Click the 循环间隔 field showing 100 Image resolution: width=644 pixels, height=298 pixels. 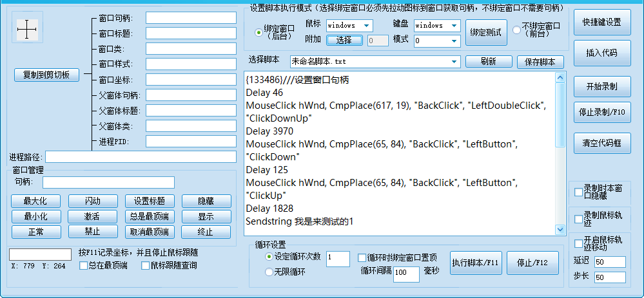pos(406,274)
